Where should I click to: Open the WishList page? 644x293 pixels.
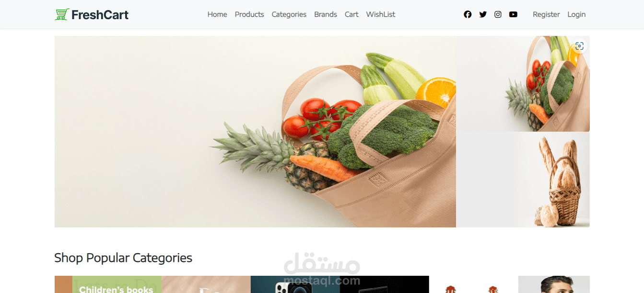[381, 14]
